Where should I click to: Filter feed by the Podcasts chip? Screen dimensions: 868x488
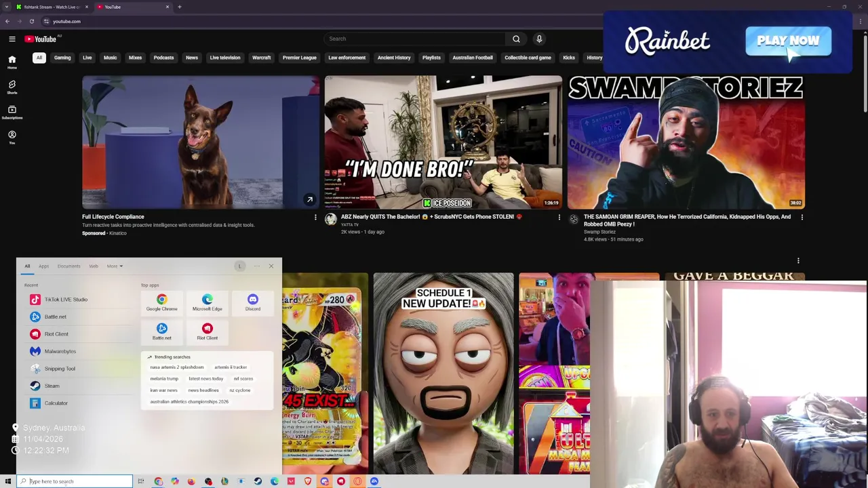pyautogui.click(x=163, y=58)
